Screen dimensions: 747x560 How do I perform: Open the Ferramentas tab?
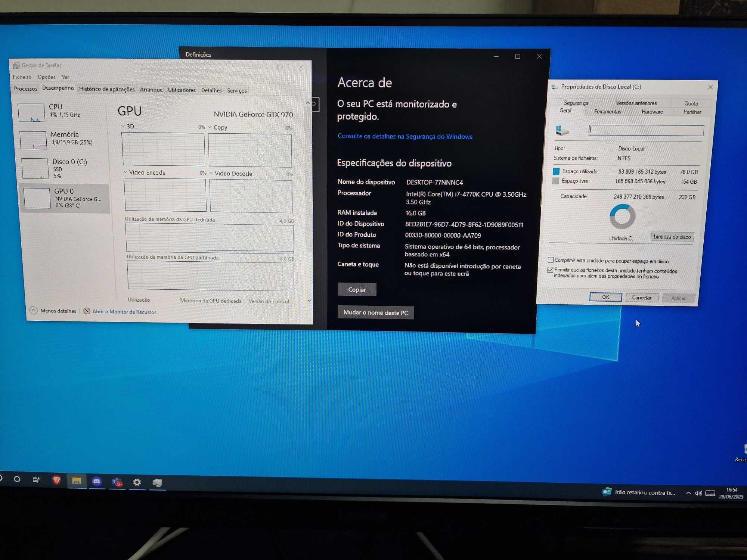[608, 112]
